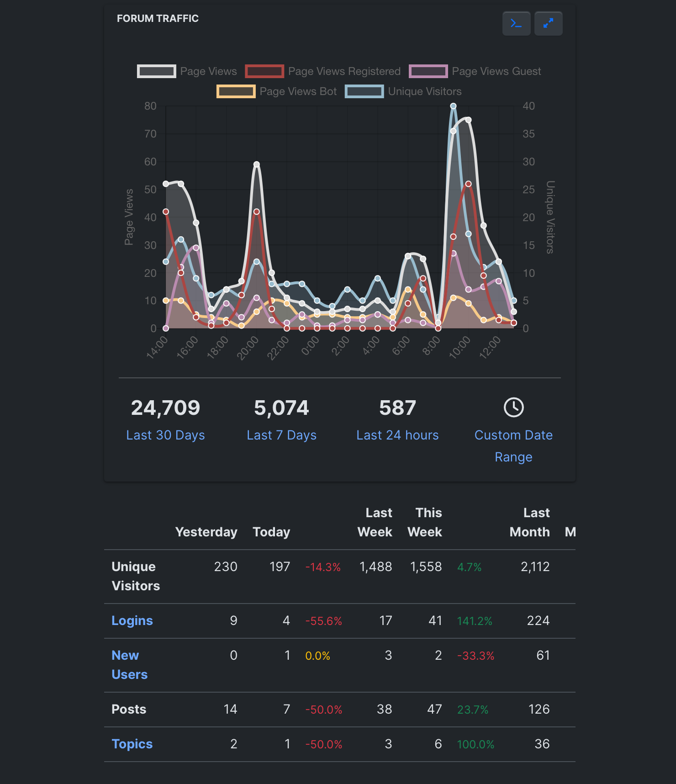The height and width of the screenshot is (784, 676).
Task: Click Logins last month value 224
Action: [538, 620]
